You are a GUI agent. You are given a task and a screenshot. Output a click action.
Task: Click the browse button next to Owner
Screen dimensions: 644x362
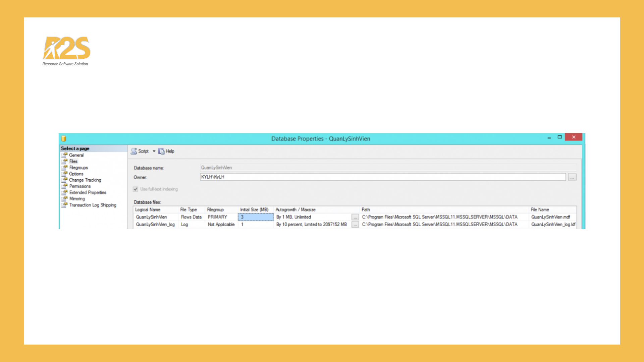click(x=572, y=177)
